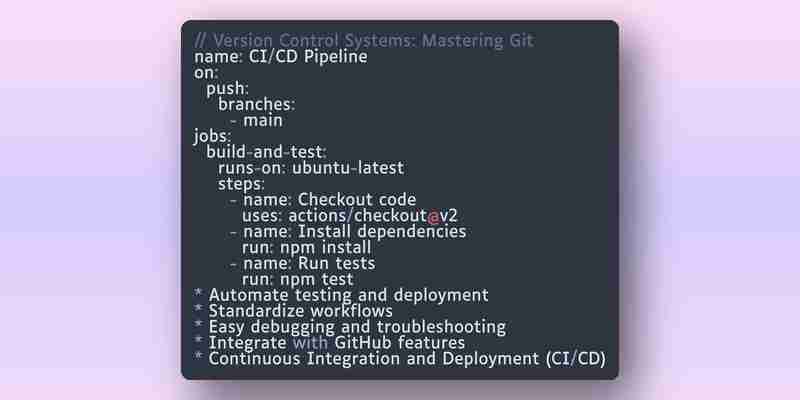Viewport: 800px width, 400px height.
Task: Click the 'push:' key line
Action: pyautogui.click(x=228, y=89)
